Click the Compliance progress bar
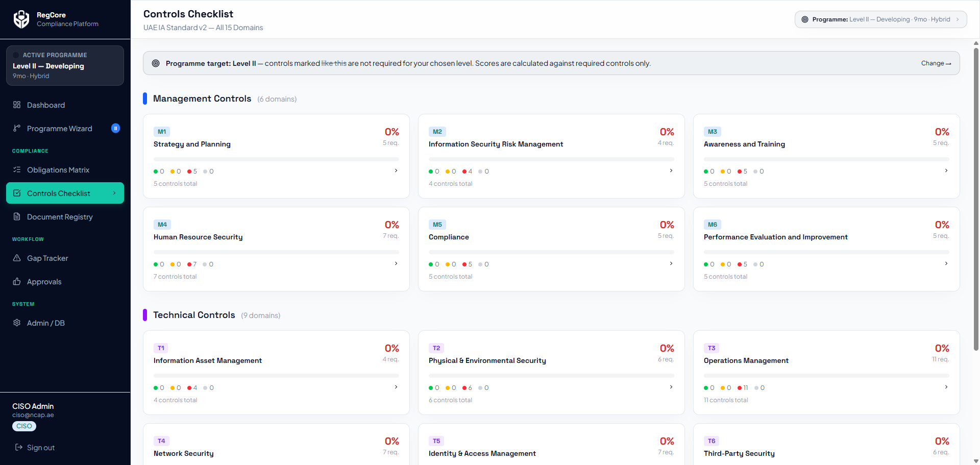The height and width of the screenshot is (465, 980). 551,252
